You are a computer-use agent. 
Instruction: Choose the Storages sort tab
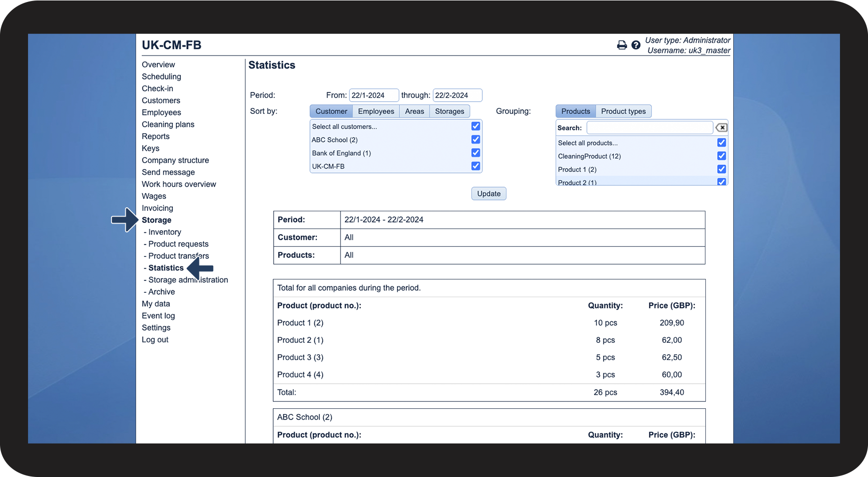(x=449, y=112)
